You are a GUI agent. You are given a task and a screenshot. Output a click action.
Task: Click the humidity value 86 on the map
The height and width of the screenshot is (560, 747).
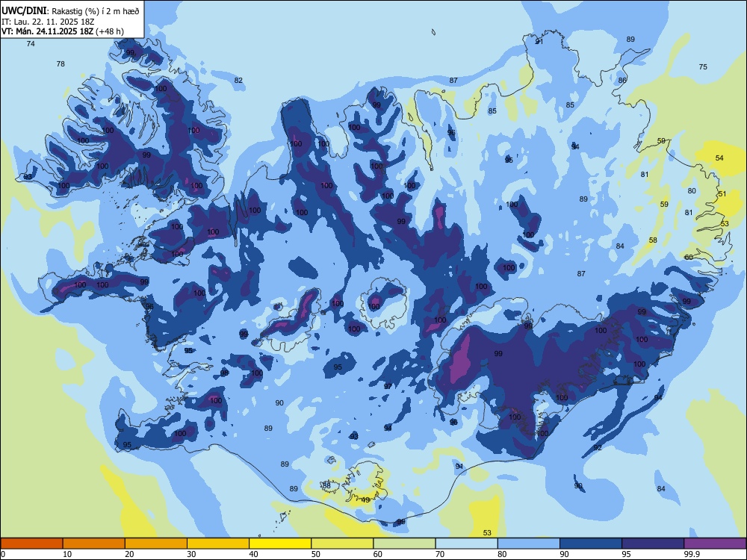pos(622,81)
